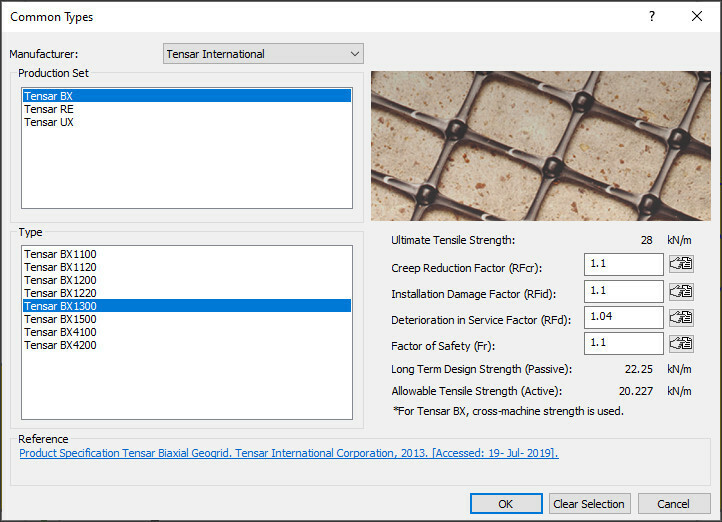722x522 pixels.
Task: Click the Clear Selection button
Action: (x=589, y=504)
